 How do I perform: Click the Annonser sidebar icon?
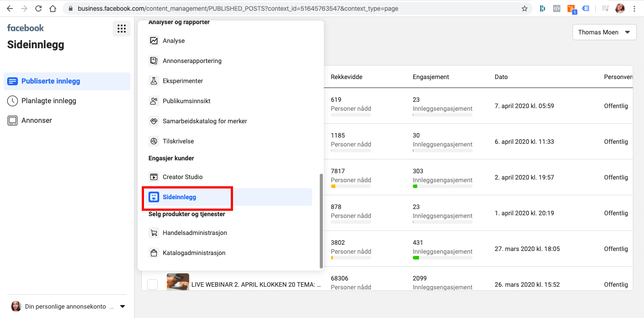(13, 121)
